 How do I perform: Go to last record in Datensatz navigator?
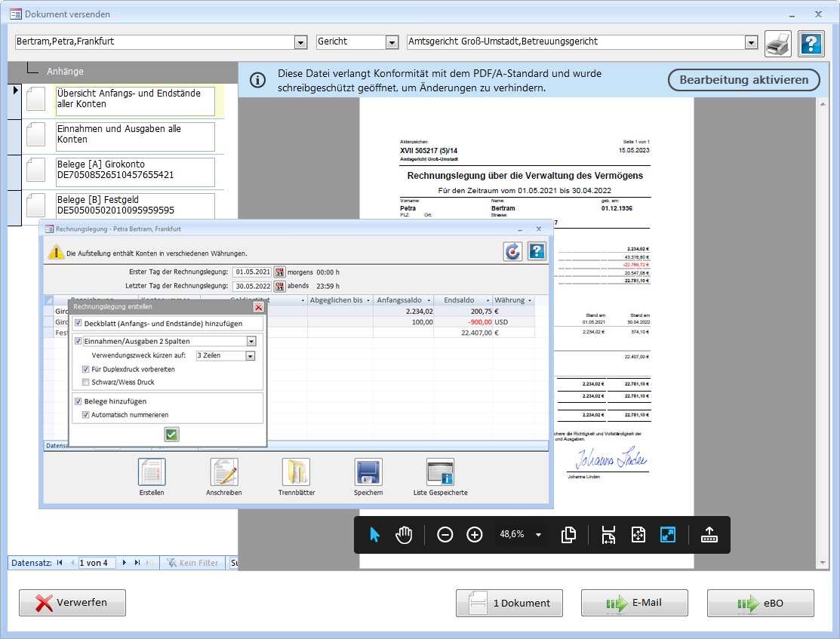(x=137, y=563)
